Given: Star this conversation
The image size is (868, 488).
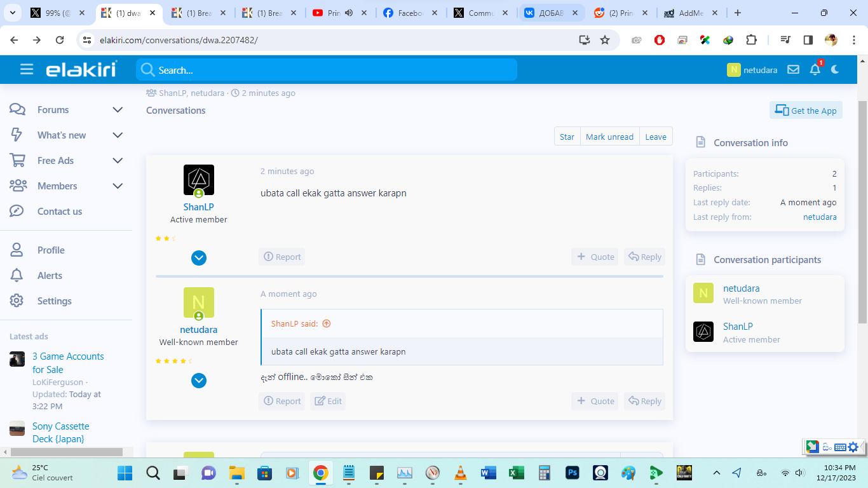Looking at the screenshot, I should point(567,137).
